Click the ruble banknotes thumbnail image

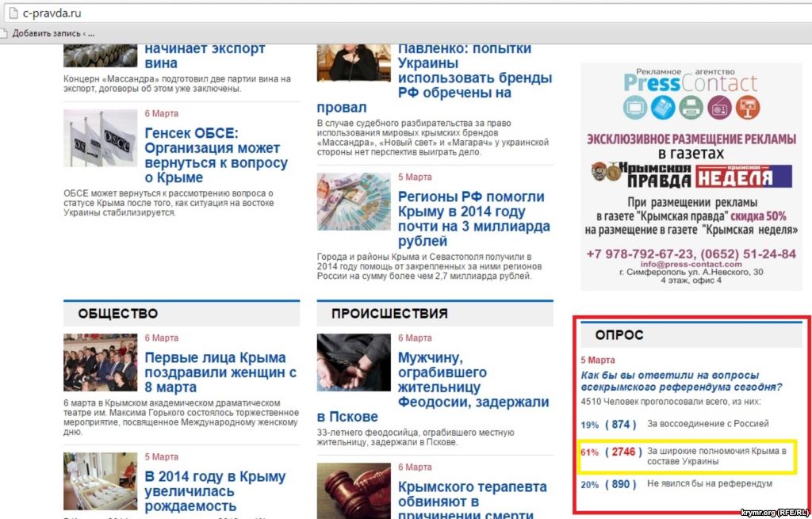click(x=354, y=202)
